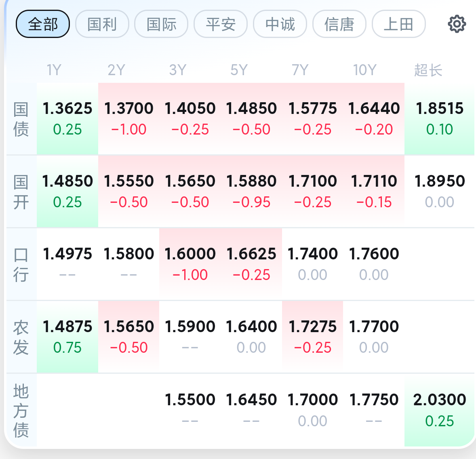
Task: Select the 地方债 row label
Action: [x=21, y=411]
